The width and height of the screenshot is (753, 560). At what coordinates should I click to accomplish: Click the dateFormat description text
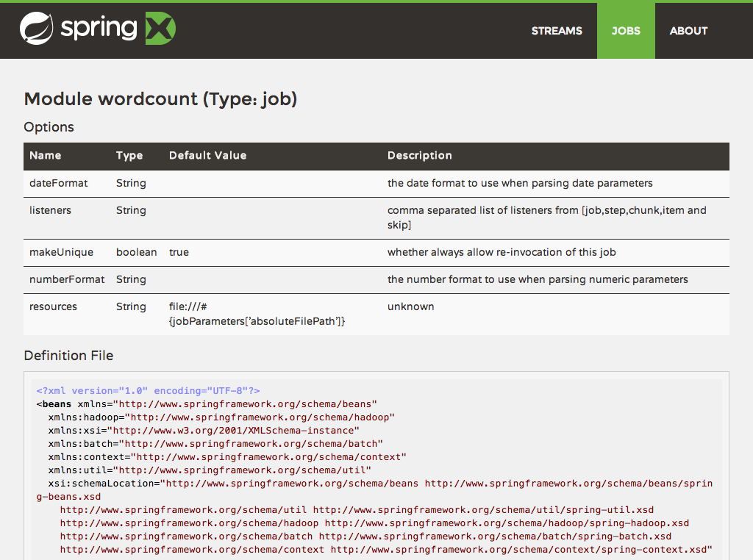520,183
